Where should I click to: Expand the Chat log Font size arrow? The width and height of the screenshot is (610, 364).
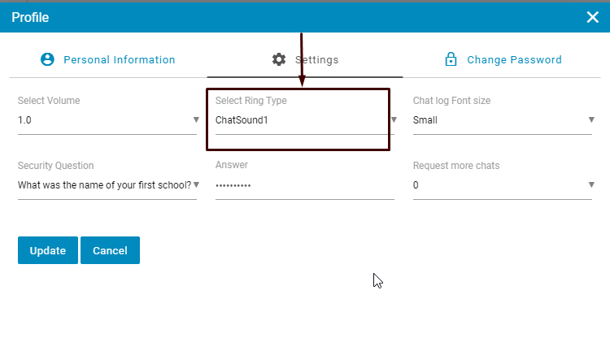[x=591, y=120]
